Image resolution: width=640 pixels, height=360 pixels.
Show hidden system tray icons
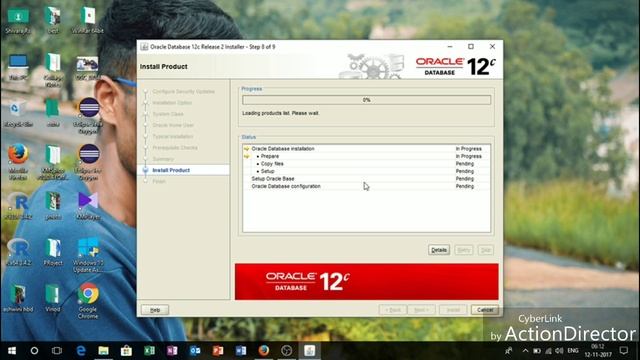[525, 351]
